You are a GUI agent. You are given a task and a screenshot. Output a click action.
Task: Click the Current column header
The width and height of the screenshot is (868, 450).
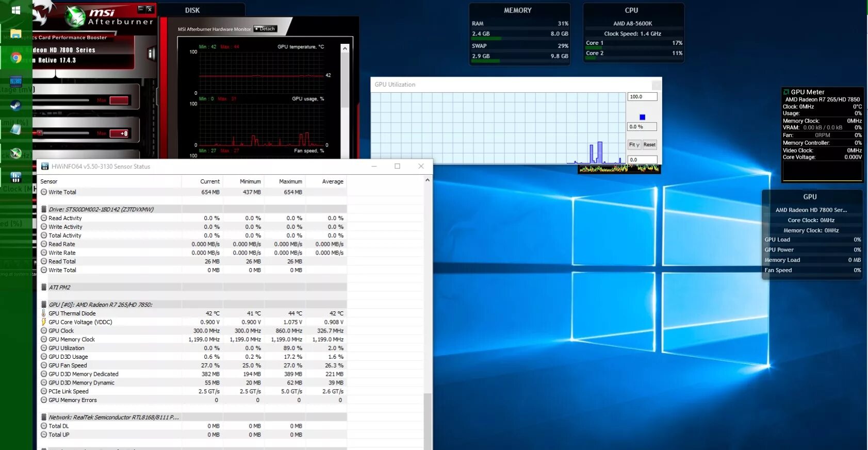(202, 181)
